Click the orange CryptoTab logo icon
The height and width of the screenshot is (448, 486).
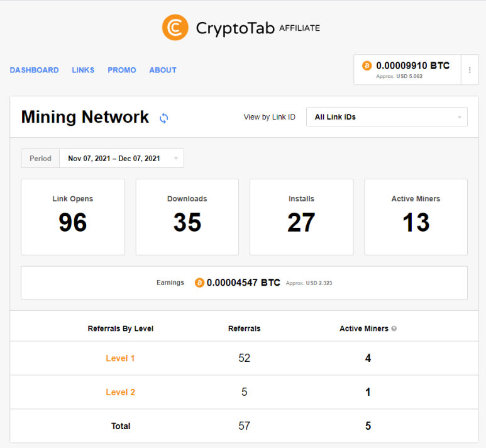[175, 28]
